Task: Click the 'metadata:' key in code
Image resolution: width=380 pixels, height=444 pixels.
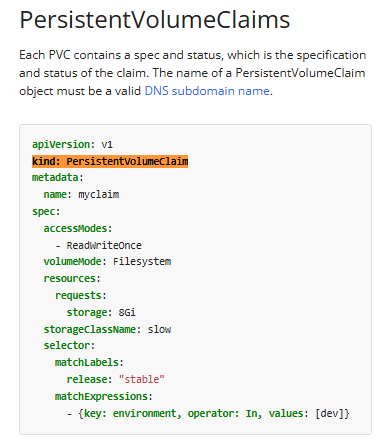Action: tap(58, 177)
